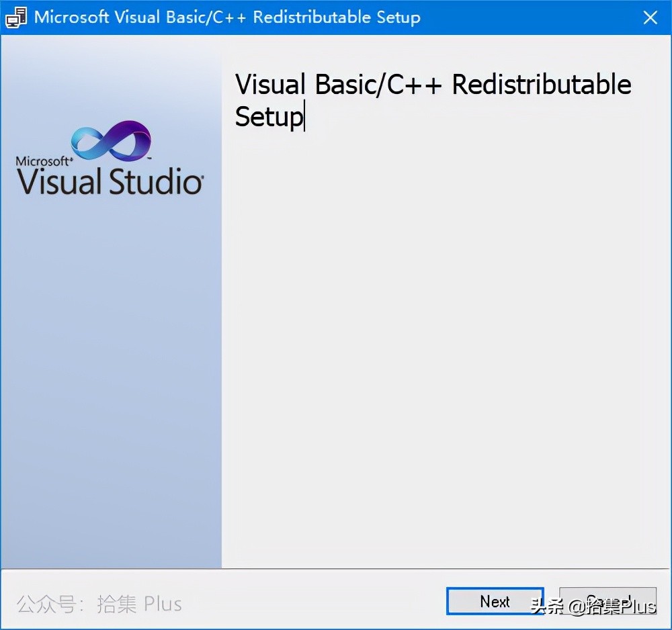Click the window title bar text

[227, 17]
